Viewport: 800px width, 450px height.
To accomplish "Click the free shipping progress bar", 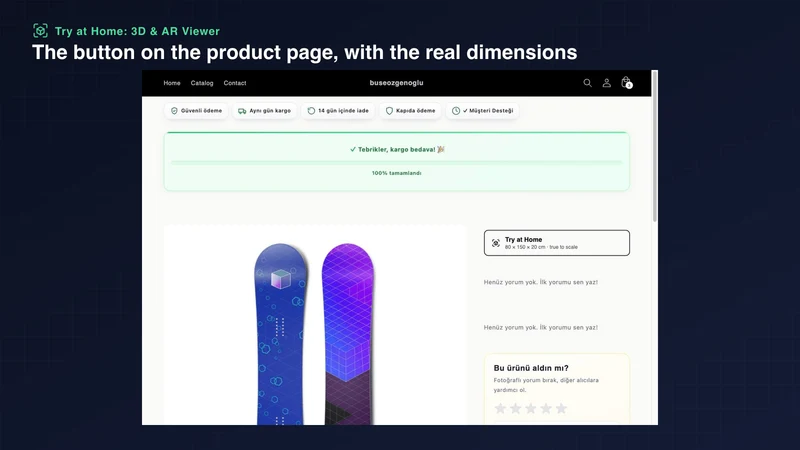I will pyautogui.click(x=396, y=163).
